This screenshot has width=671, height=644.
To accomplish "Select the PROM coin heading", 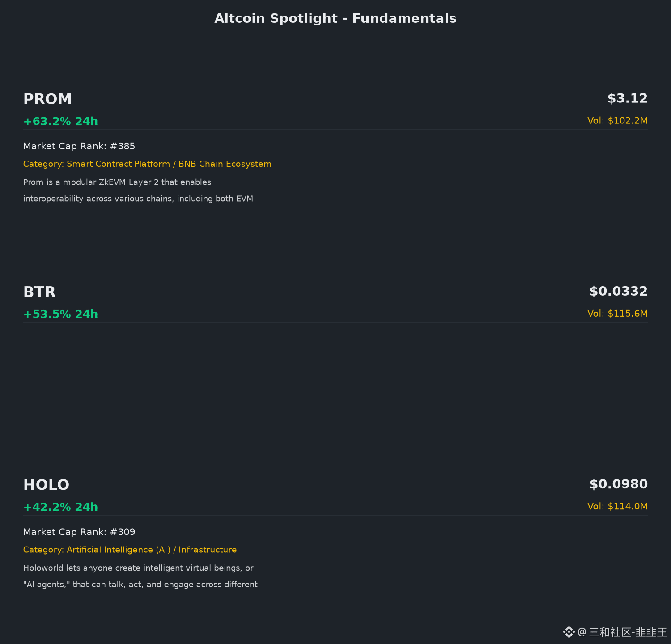I will point(47,99).
